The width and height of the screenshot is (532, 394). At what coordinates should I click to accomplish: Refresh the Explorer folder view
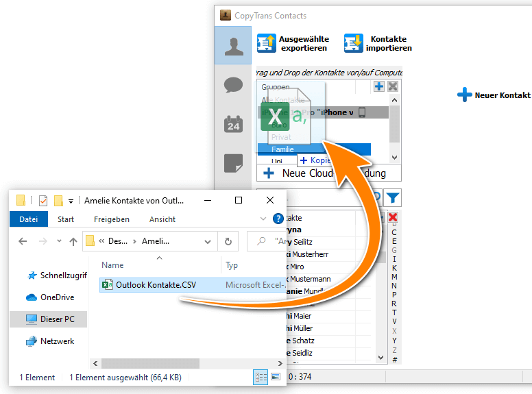point(228,241)
